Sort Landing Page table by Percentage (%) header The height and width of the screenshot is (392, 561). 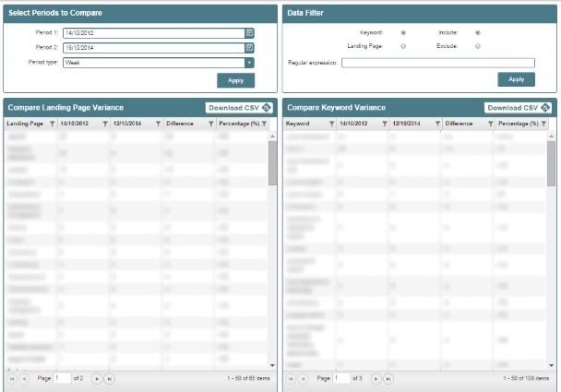pyautogui.click(x=239, y=124)
